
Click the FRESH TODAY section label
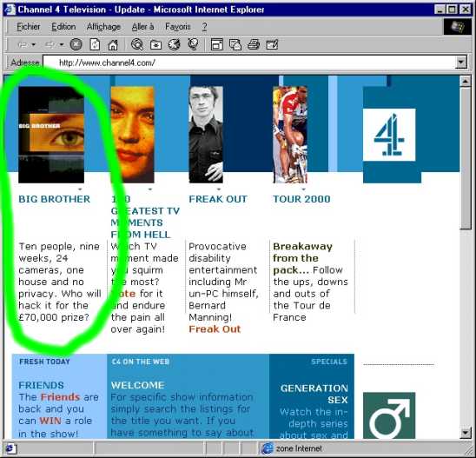(44, 362)
